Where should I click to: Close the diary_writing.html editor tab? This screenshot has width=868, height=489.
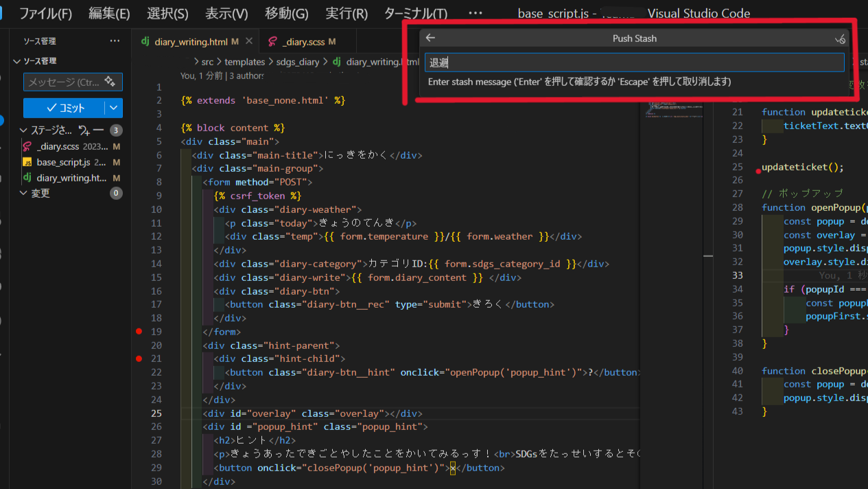[x=249, y=41]
